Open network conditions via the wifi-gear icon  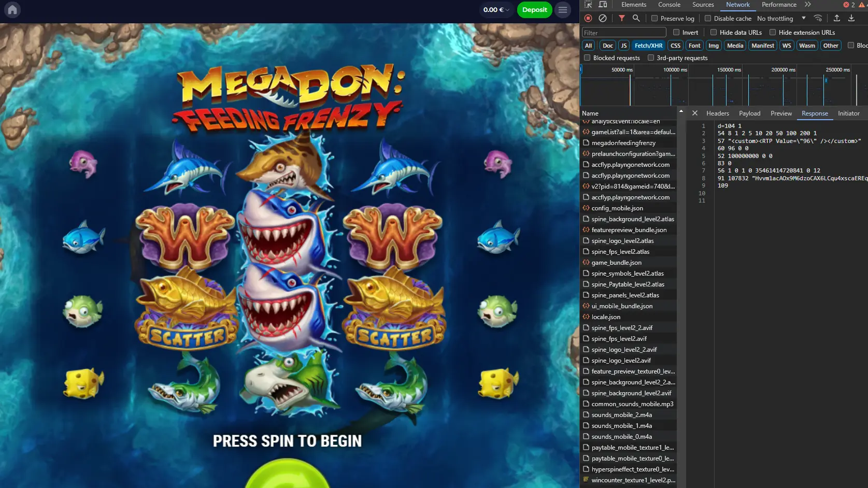pyautogui.click(x=818, y=18)
